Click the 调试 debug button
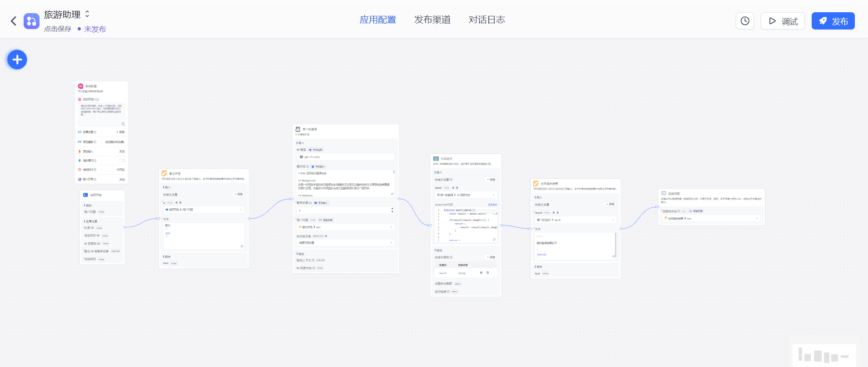The width and height of the screenshot is (868, 367). coord(783,21)
